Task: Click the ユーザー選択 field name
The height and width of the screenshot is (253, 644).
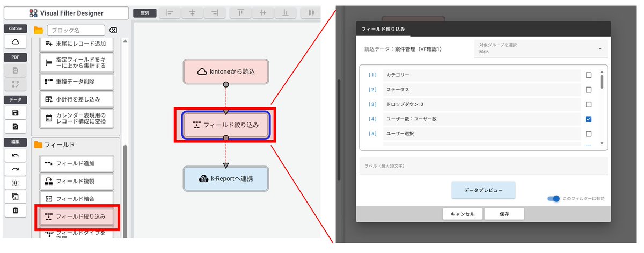Action: pos(400,133)
